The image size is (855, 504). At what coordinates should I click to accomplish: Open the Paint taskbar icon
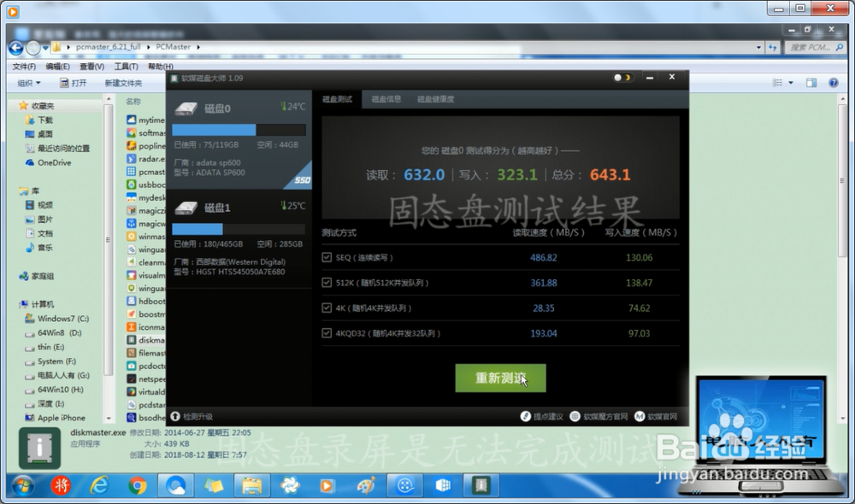click(x=367, y=485)
